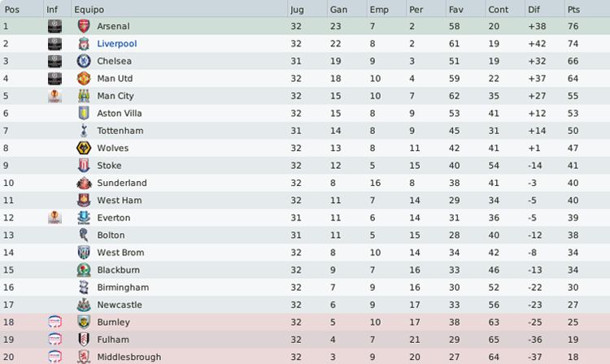This screenshot has height=364, width=610.
Task: Open the Wolves club badge
Action: point(84,148)
